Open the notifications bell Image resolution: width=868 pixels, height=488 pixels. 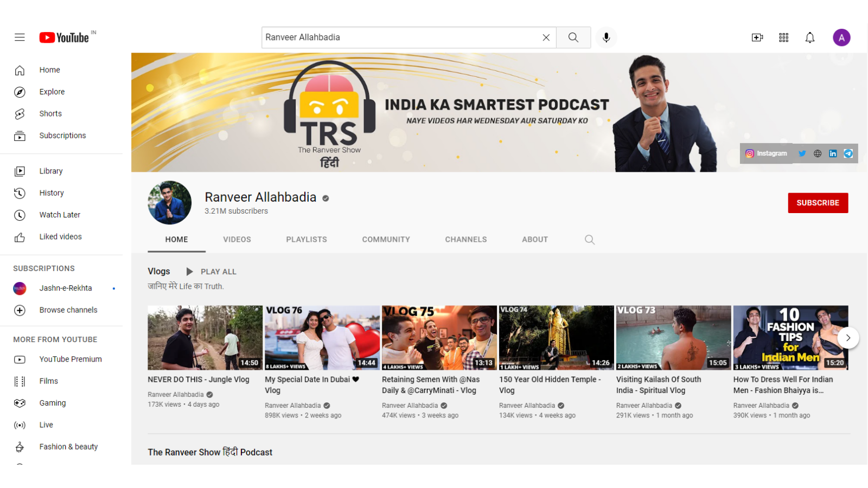tap(810, 37)
